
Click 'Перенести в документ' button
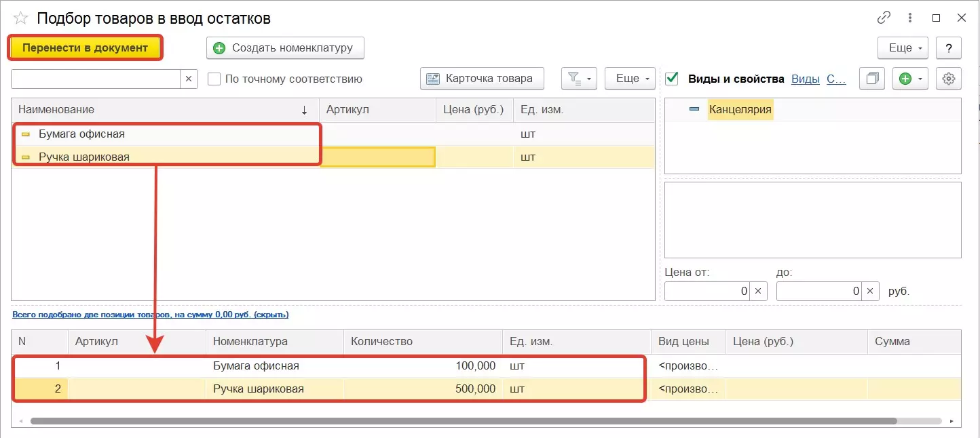(x=85, y=47)
